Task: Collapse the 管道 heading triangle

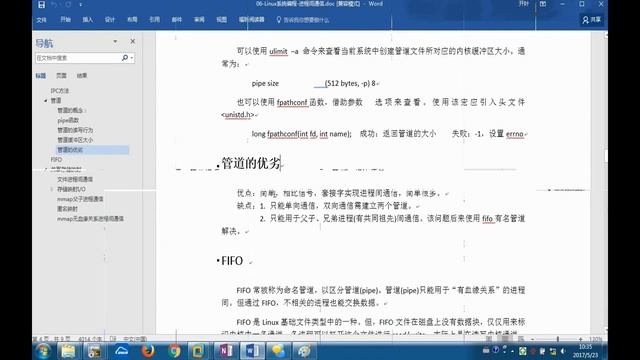Action: pyautogui.click(x=45, y=100)
